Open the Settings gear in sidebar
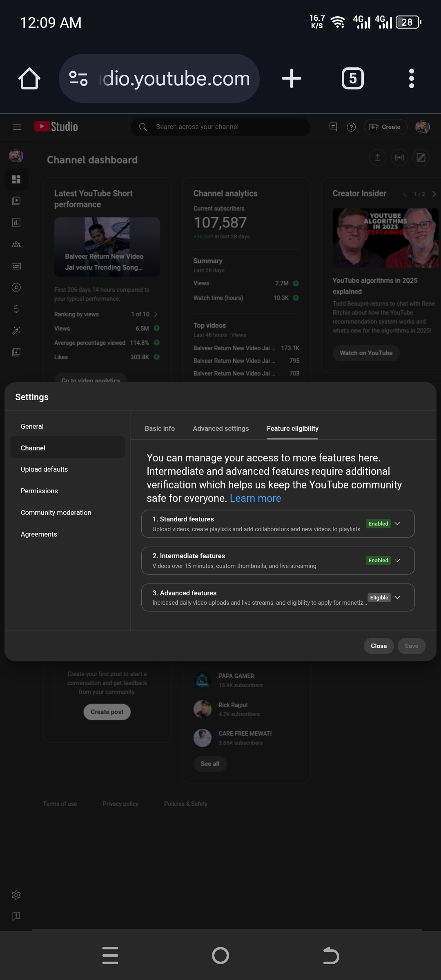This screenshot has height=980, width=441. click(x=16, y=895)
